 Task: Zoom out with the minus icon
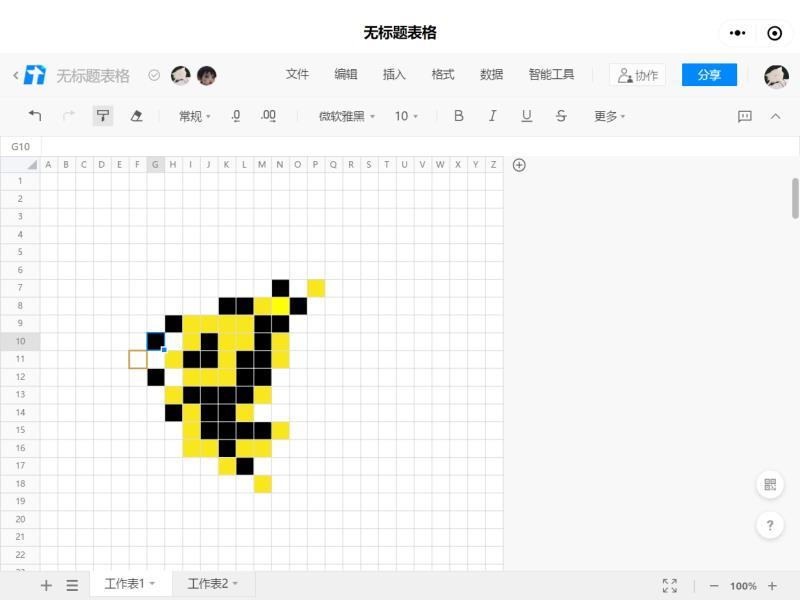pos(714,586)
